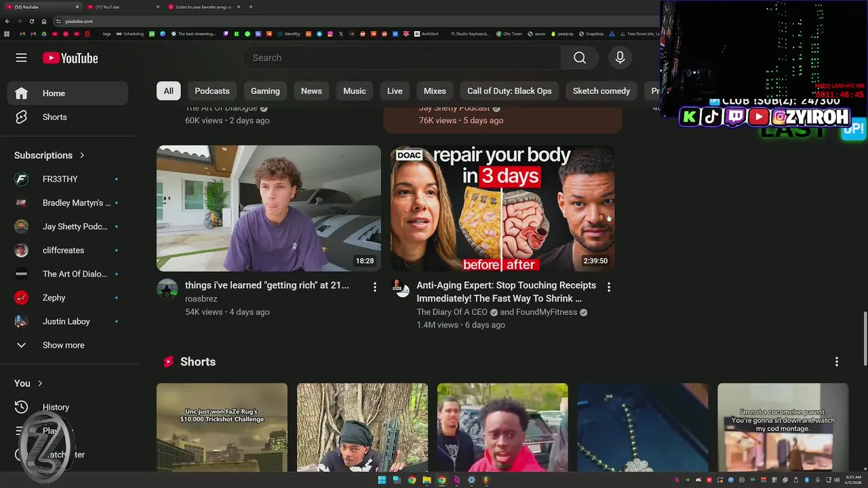868x488 pixels.
Task: Expand Show more subscriptions
Action: click(68, 345)
